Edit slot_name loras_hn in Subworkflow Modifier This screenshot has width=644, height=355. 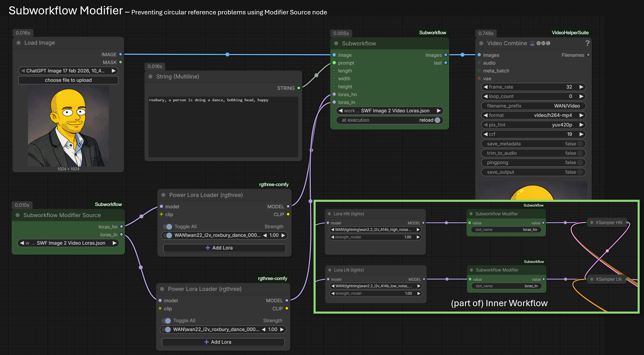506,230
